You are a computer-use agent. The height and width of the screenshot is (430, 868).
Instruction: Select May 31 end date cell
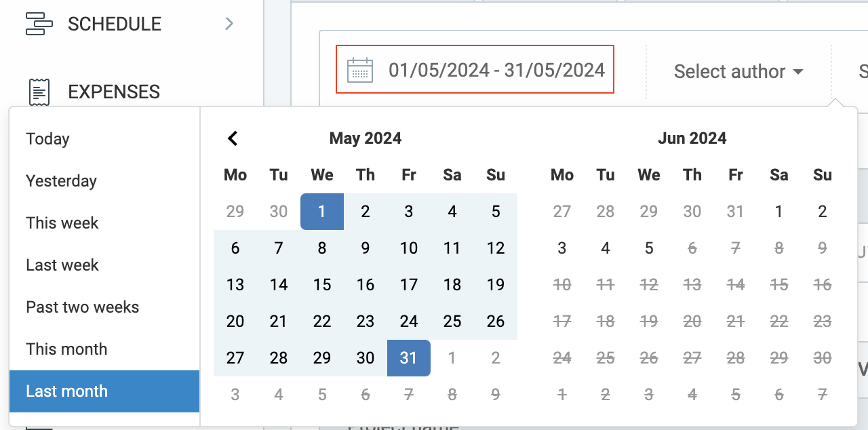click(409, 357)
